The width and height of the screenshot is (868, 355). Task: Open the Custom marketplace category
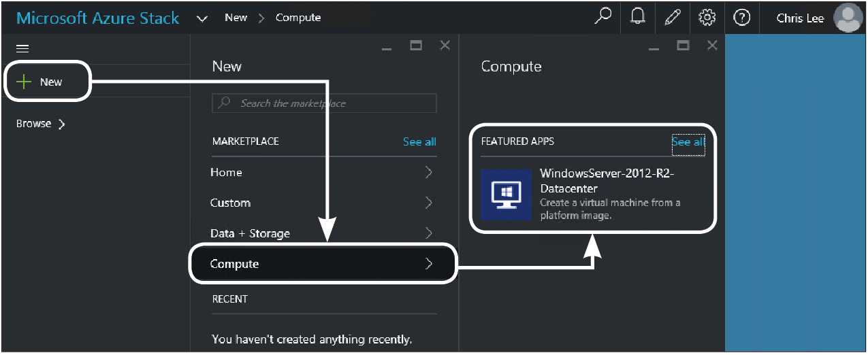(324, 203)
